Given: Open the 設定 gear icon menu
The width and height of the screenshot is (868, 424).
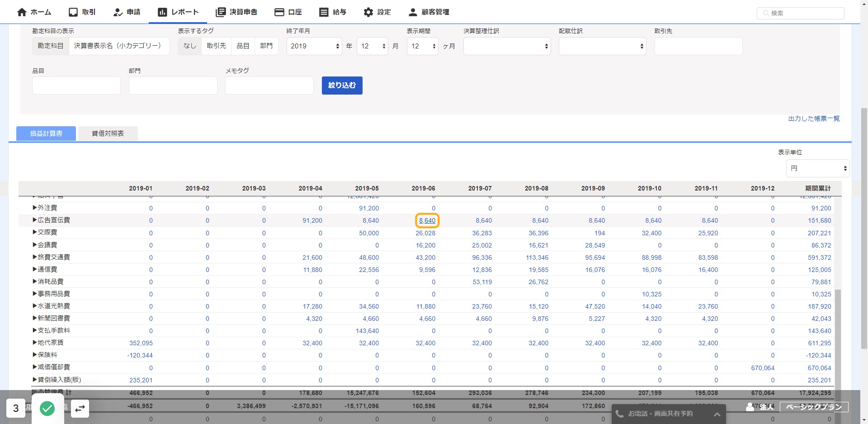Looking at the screenshot, I should 368,12.
